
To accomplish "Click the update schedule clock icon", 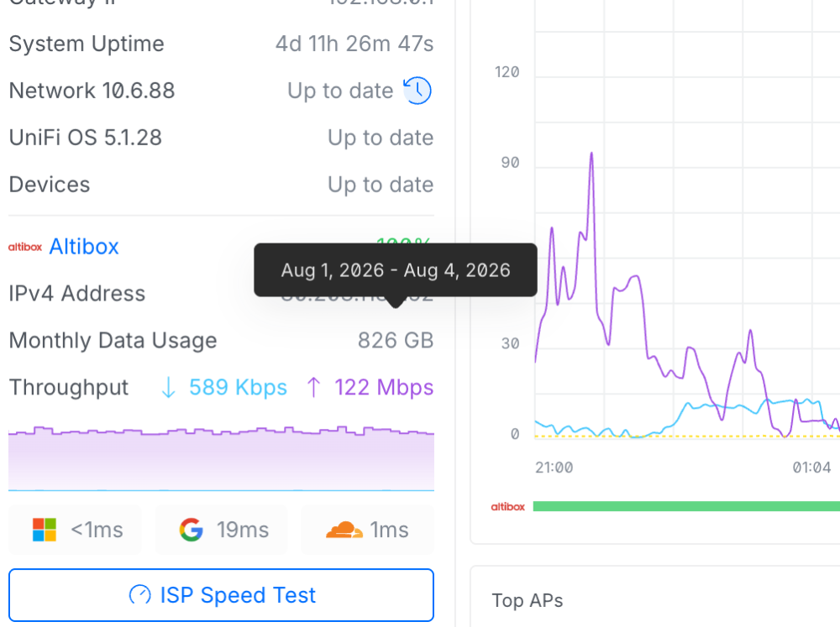I will pos(417,91).
